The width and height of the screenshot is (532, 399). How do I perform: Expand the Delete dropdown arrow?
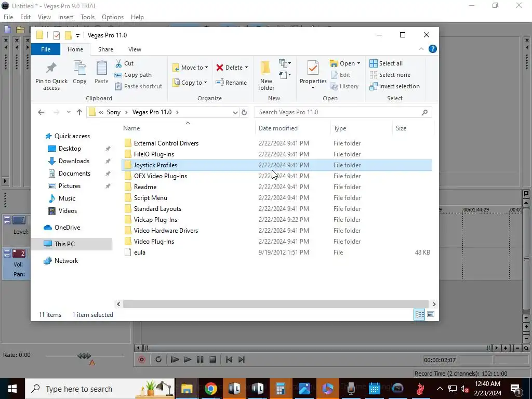coord(246,68)
